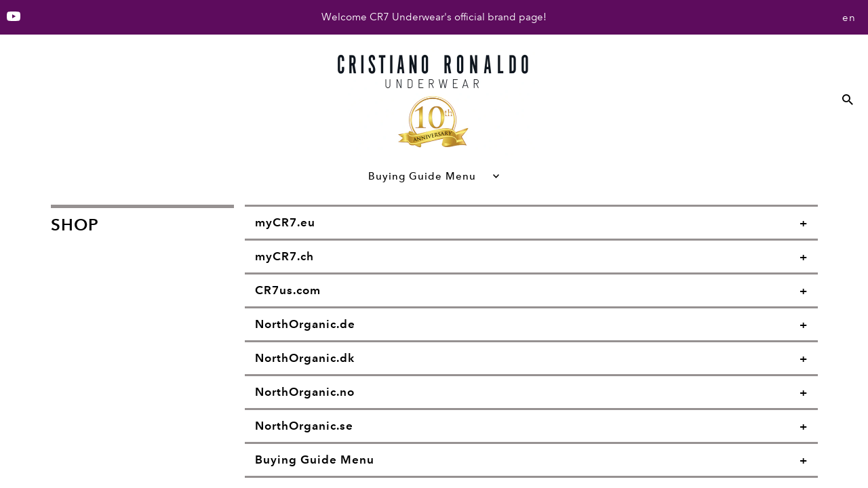Click the plus icon beside myCR7.ch
This screenshot has width=868, height=488.
click(x=803, y=258)
